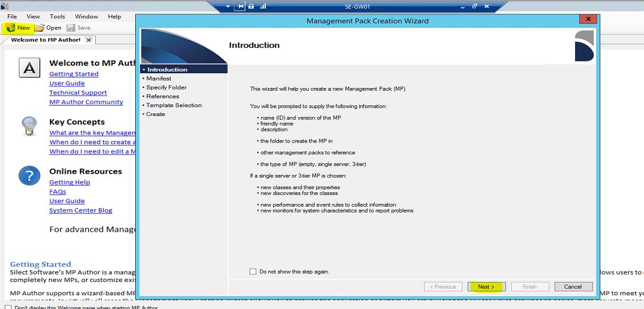Click the question mark Online Resources icon
The height and width of the screenshot is (309, 644).
click(29, 175)
